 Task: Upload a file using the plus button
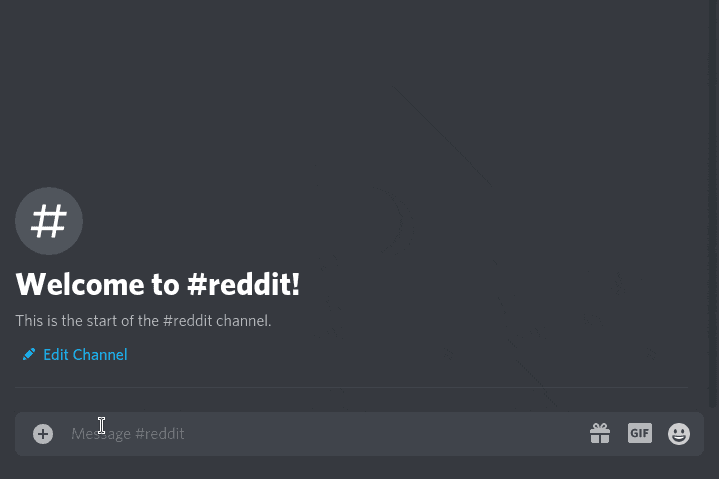pyautogui.click(x=43, y=434)
